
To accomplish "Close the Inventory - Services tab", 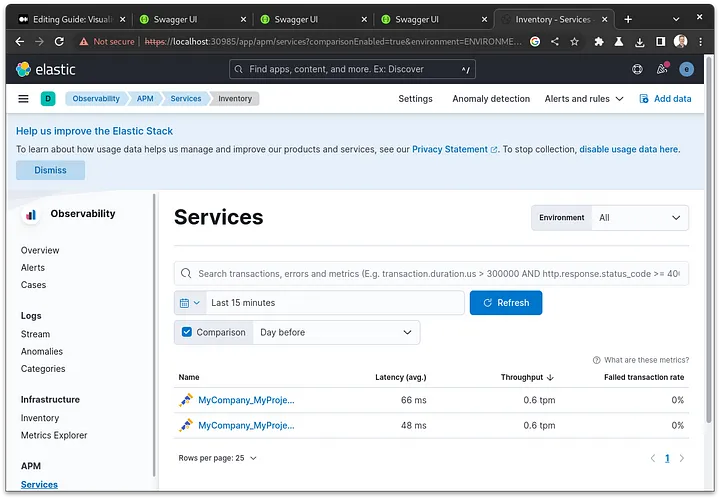I will [x=604, y=19].
